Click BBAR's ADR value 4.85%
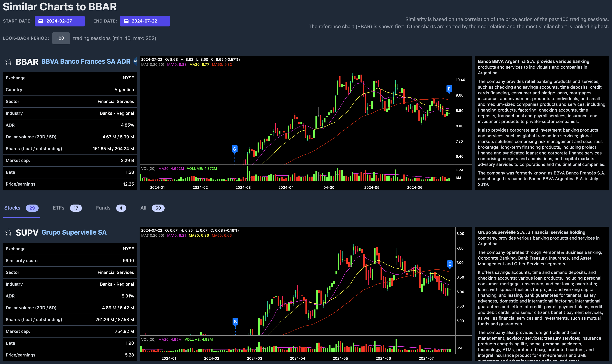Viewport: 612px width, 364px height. coord(127,125)
